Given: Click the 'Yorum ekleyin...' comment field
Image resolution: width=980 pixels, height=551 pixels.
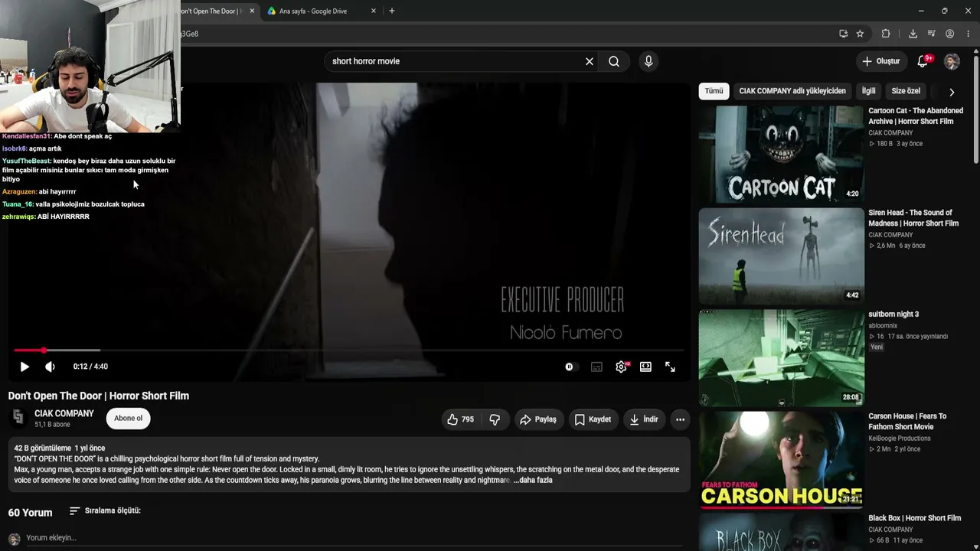Looking at the screenshot, I should click(x=354, y=538).
